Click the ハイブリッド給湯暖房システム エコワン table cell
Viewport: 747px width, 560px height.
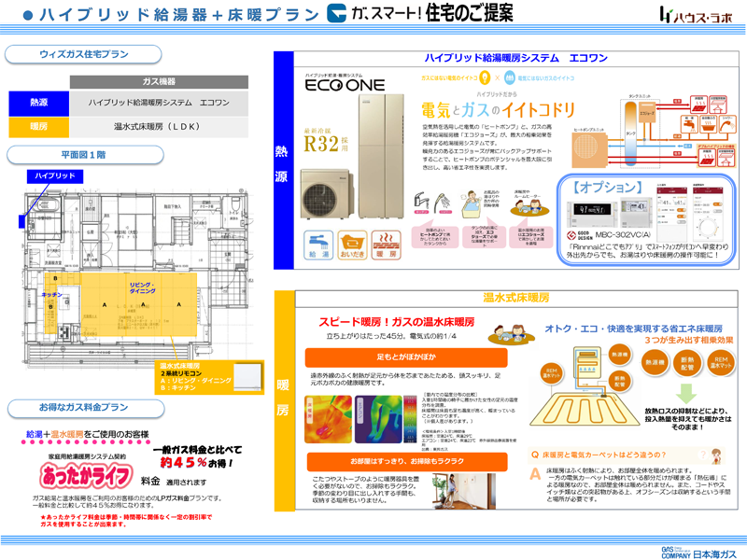[159, 103]
